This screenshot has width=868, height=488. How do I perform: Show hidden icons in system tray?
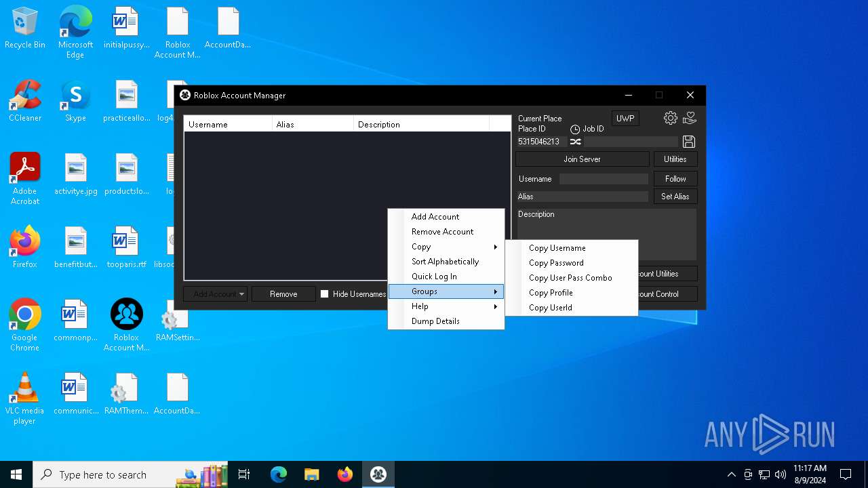pyautogui.click(x=731, y=474)
